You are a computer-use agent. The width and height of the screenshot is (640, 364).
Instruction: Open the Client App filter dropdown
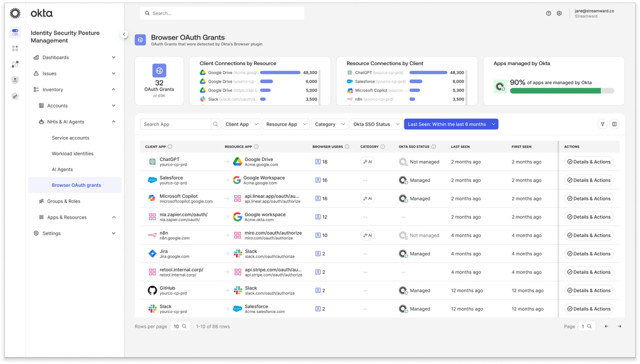(x=242, y=124)
